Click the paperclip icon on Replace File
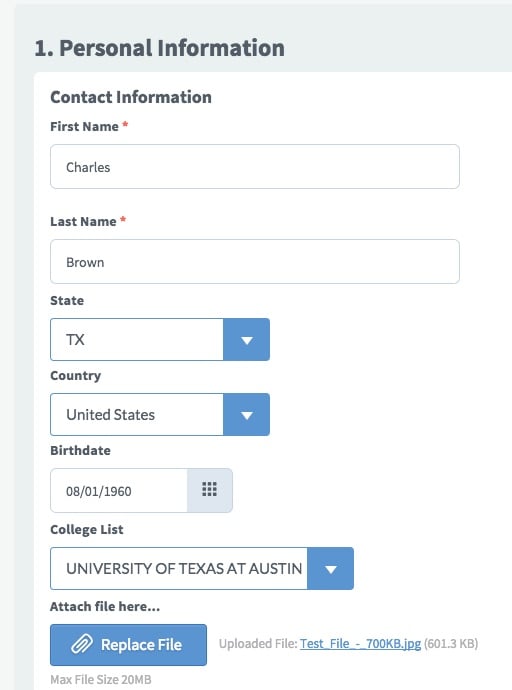512x690 pixels. [82, 645]
